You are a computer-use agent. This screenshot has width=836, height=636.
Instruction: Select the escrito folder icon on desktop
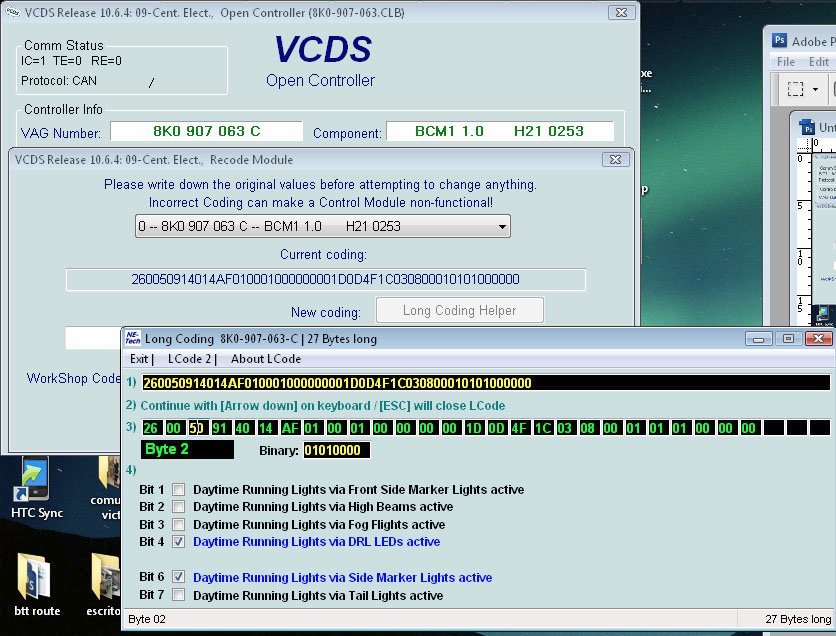tap(106, 575)
